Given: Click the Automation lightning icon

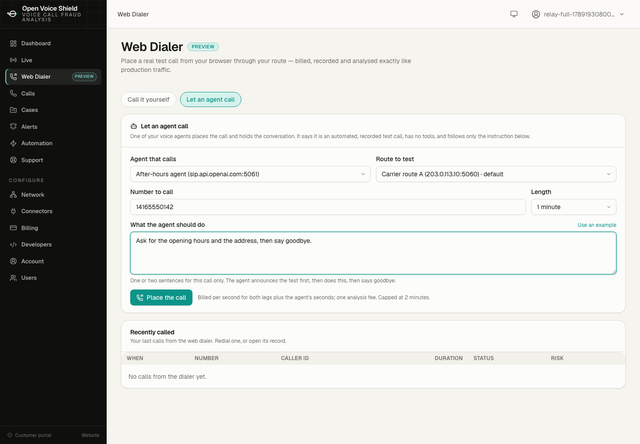Looking at the screenshot, I should point(13,143).
